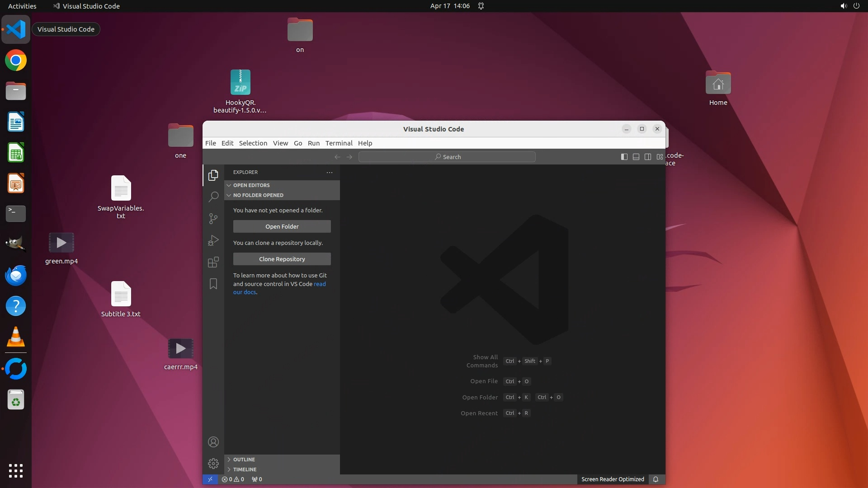Viewport: 868px width, 488px height.
Task: Open the Bookmarks view icon
Action: pyautogui.click(x=213, y=284)
